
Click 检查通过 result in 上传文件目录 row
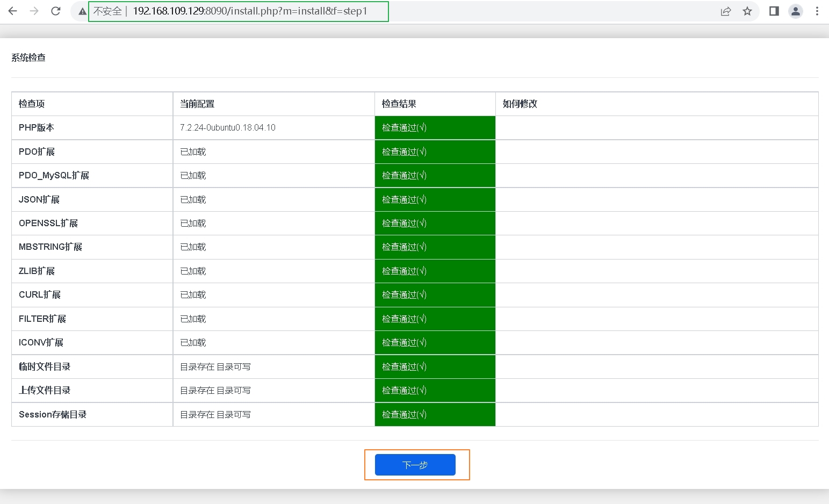point(404,391)
